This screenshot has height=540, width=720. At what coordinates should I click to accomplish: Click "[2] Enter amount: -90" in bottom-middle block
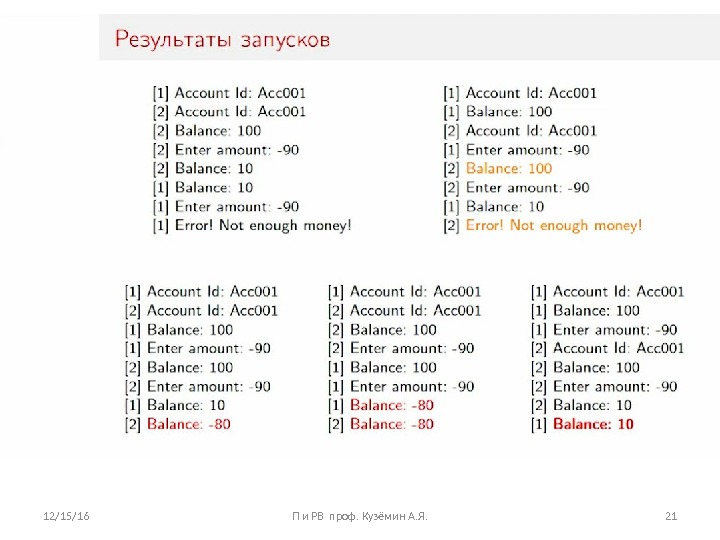point(401,348)
